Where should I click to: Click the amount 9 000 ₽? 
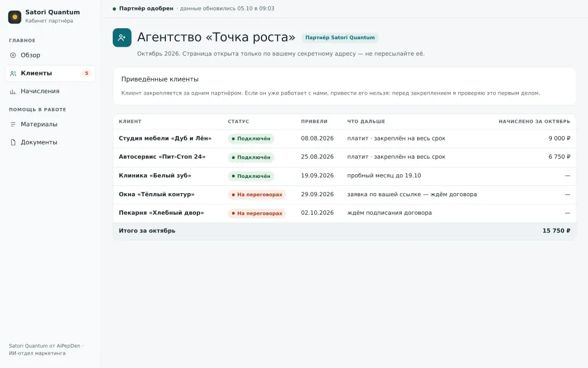point(559,138)
